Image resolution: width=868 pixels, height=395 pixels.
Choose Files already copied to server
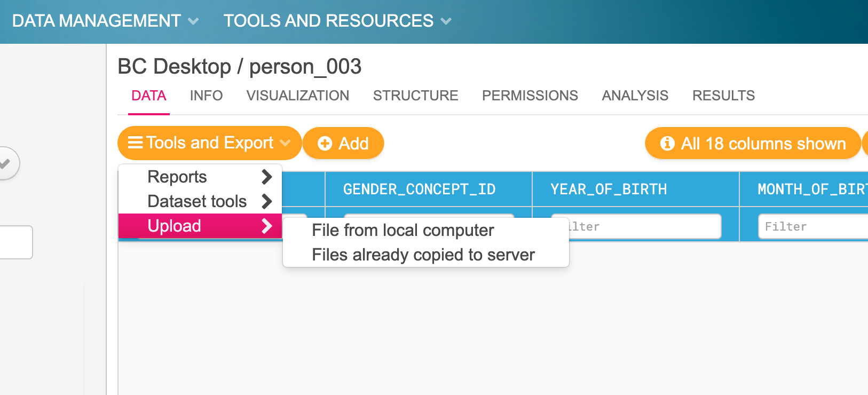[x=426, y=255]
